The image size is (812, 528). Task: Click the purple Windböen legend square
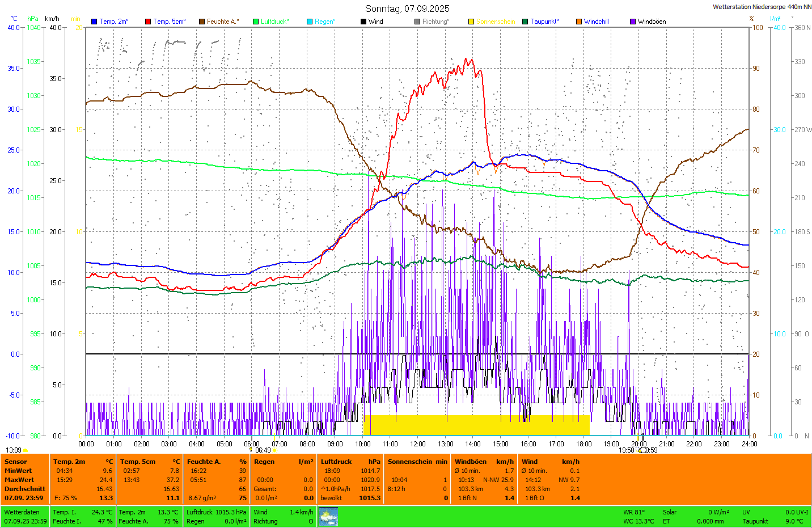633,22
